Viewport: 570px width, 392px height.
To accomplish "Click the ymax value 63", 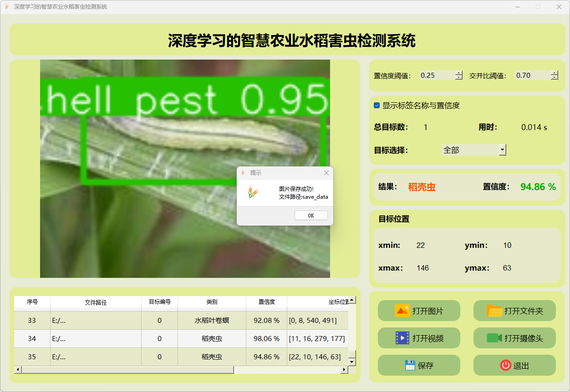I will (x=507, y=268).
